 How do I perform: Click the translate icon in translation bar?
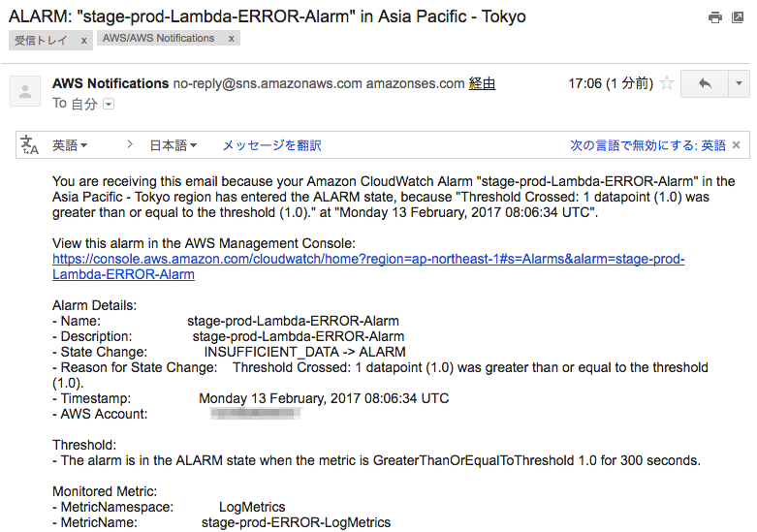(x=29, y=144)
